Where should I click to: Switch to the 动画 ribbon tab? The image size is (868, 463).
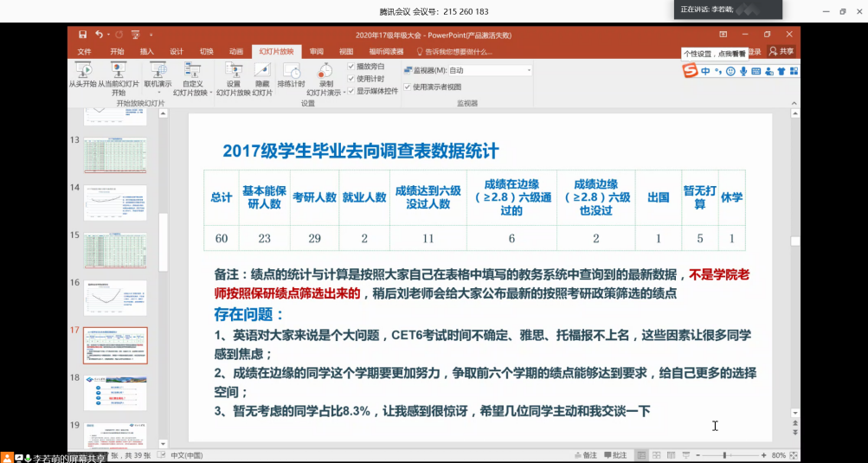[x=236, y=51]
